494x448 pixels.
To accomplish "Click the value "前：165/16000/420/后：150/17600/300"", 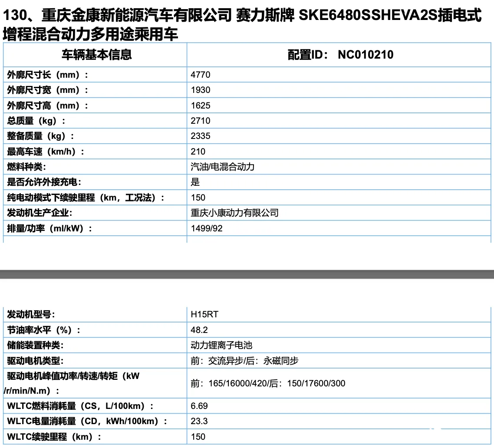I will click(268, 383).
